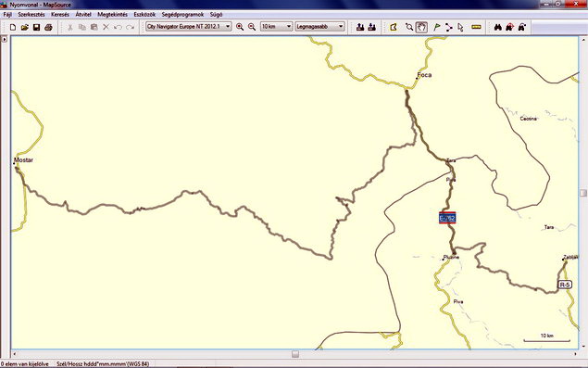Select the route tool icon
The width and height of the screenshot is (588, 368).
coord(449,27)
